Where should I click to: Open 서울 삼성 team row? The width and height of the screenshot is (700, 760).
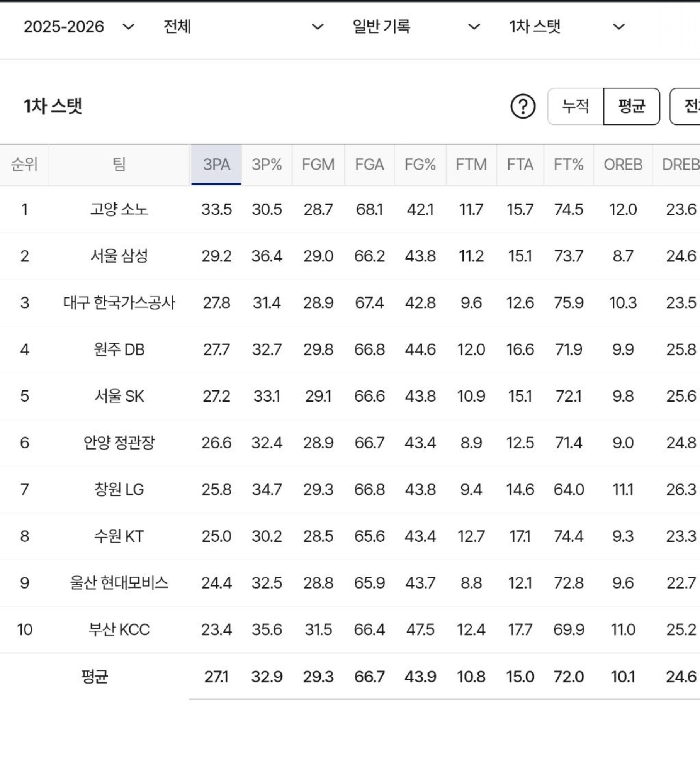point(350,256)
